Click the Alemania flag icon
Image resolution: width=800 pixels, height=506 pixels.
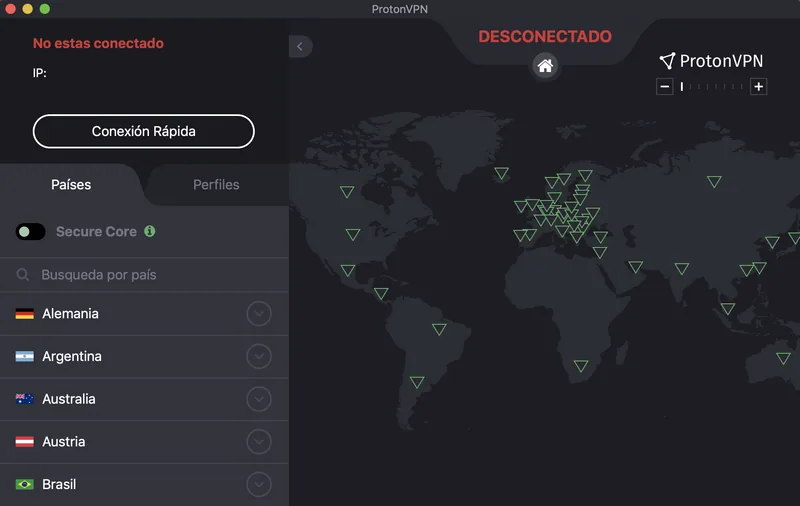24,314
